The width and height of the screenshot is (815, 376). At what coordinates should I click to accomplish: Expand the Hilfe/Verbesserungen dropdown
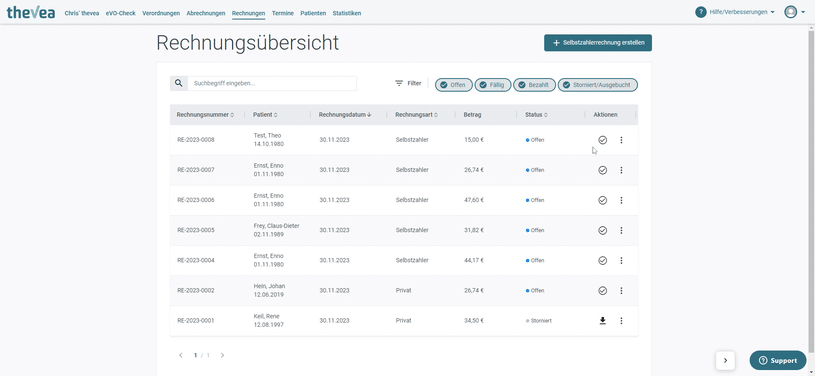point(735,12)
